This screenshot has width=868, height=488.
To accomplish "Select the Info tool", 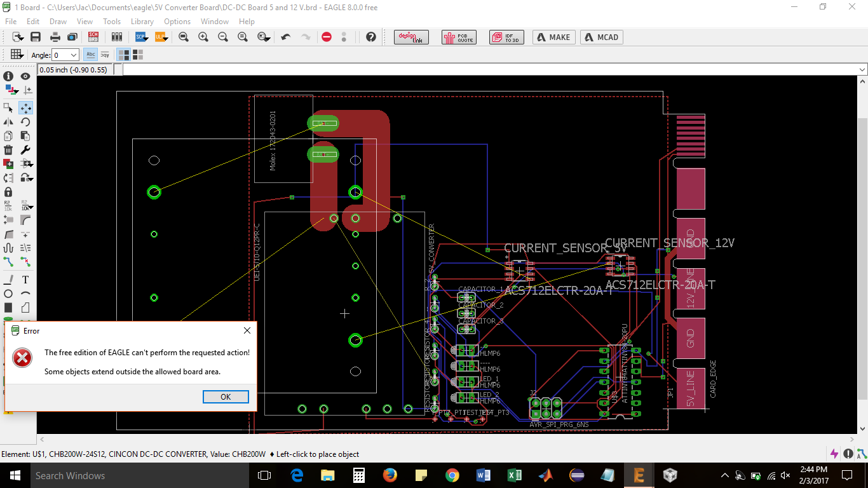I will [x=8, y=76].
